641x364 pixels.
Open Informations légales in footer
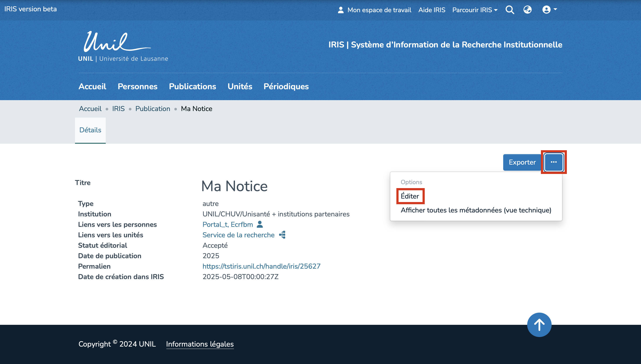click(x=200, y=344)
